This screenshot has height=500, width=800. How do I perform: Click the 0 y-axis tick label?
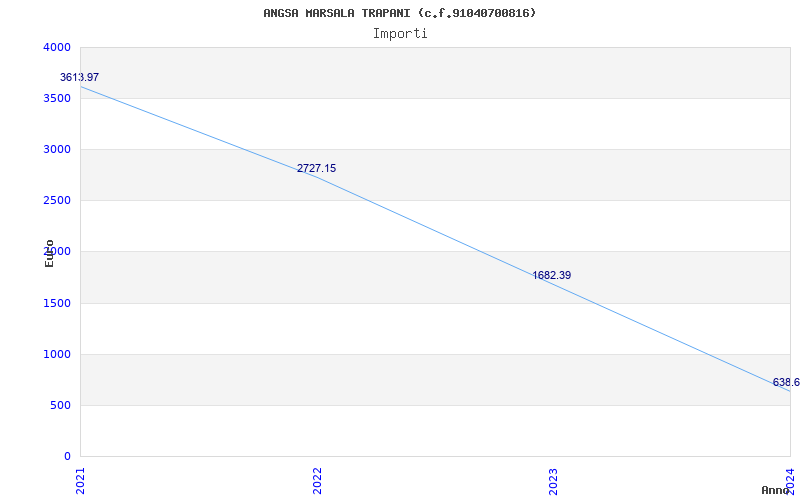pyautogui.click(x=67, y=456)
